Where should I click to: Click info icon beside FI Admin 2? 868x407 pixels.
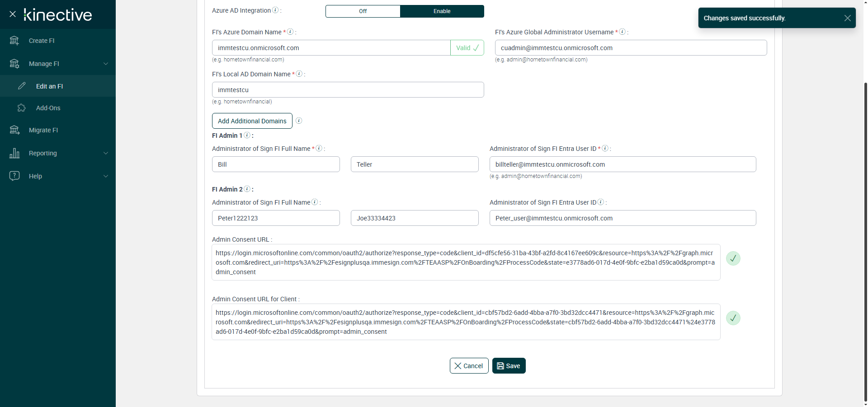coord(247,189)
